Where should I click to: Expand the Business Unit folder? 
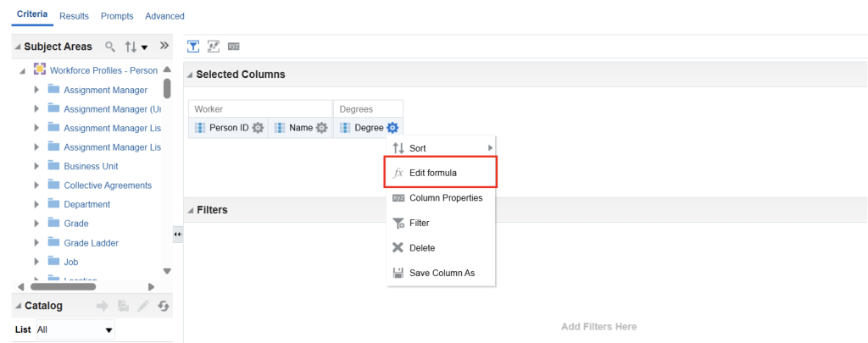(x=36, y=166)
